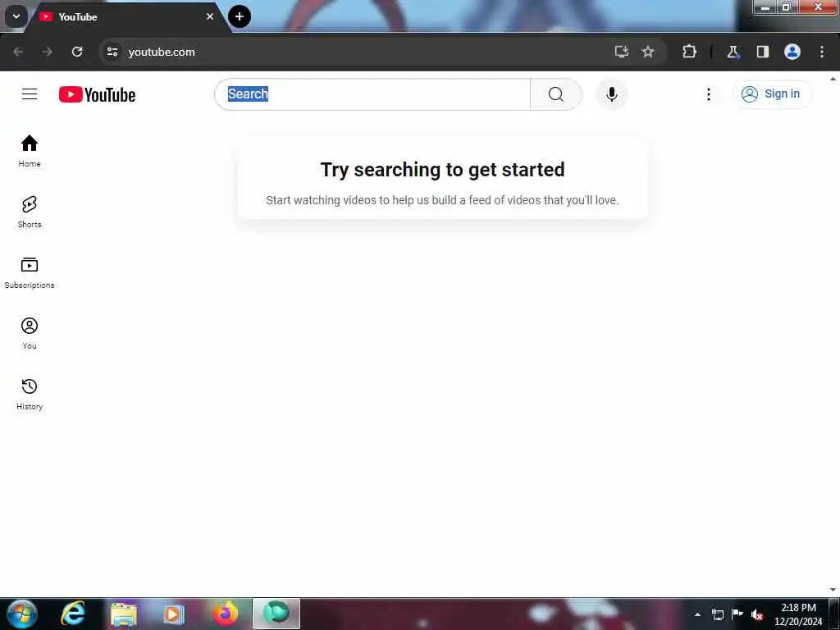
Task: Click the page scrollbar down arrow
Action: pyautogui.click(x=833, y=590)
